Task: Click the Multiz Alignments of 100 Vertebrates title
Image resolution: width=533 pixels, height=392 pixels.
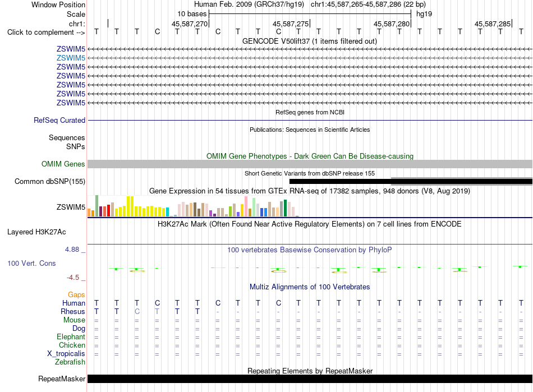Action: pos(310,287)
